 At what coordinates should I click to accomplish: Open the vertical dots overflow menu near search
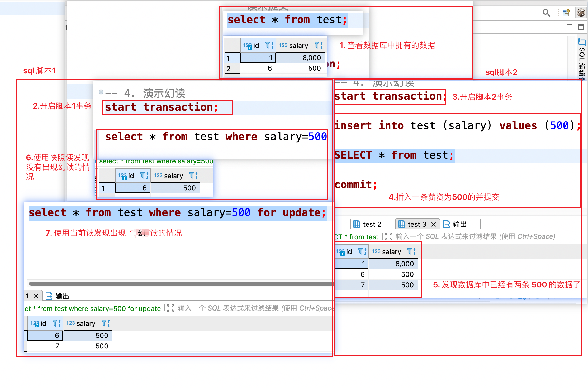[x=558, y=13]
